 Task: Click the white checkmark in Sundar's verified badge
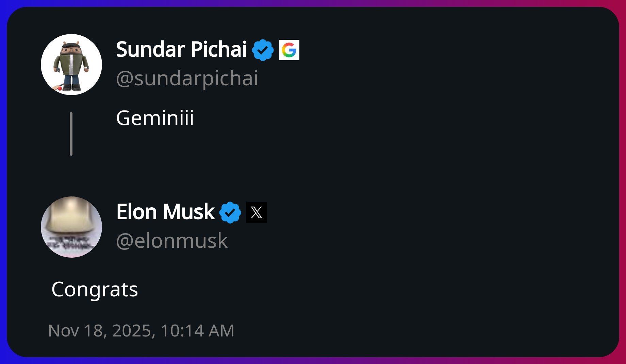263,51
